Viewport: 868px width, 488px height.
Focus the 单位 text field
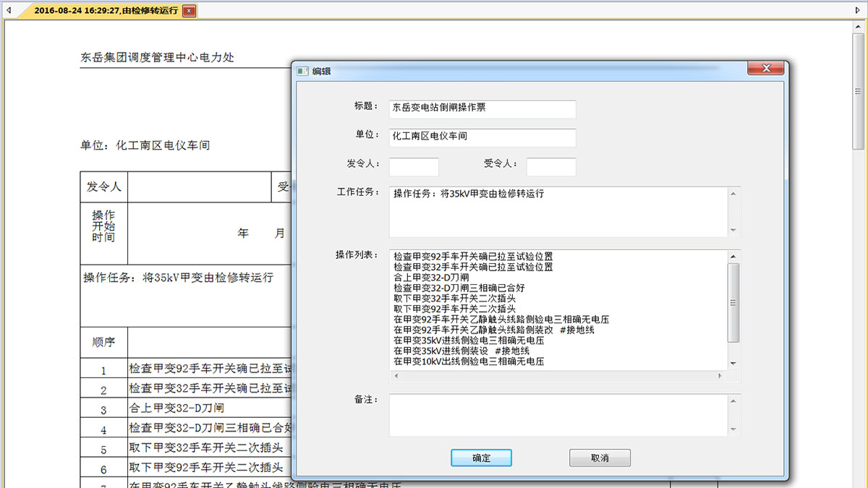pyautogui.click(x=482, y=137)
